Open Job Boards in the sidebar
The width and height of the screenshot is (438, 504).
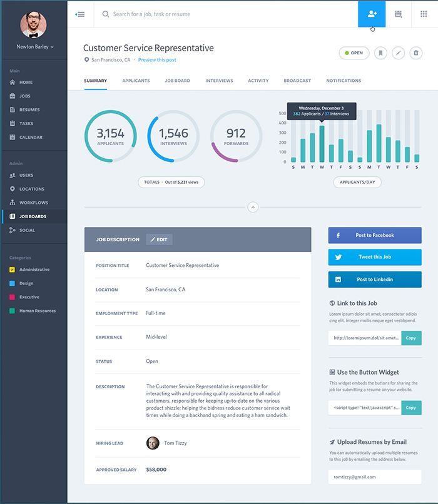33,216
